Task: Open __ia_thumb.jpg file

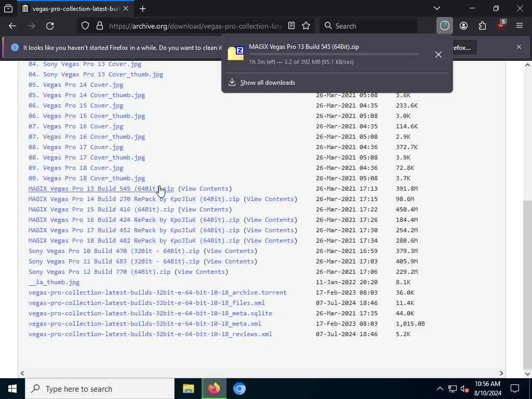Action: (x=54, y=282)
